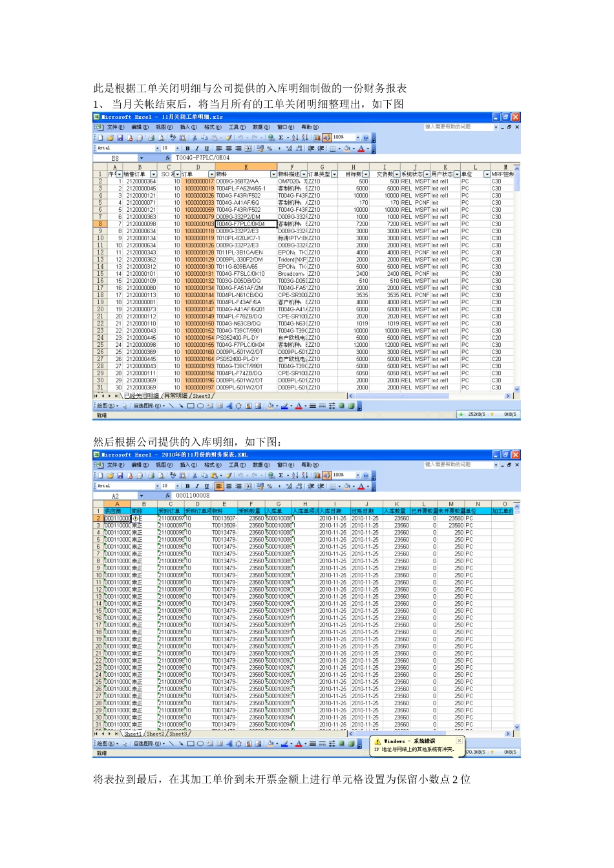Select 已经关闭明细 sheet tab
Image resolution: width=614 pixels, height=868 pixels.
tap(142, 395)
